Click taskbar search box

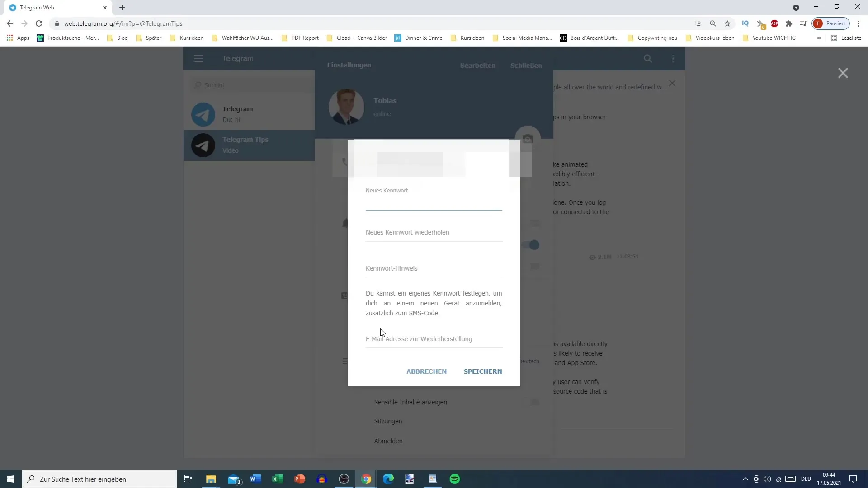(x=99, y=479)
